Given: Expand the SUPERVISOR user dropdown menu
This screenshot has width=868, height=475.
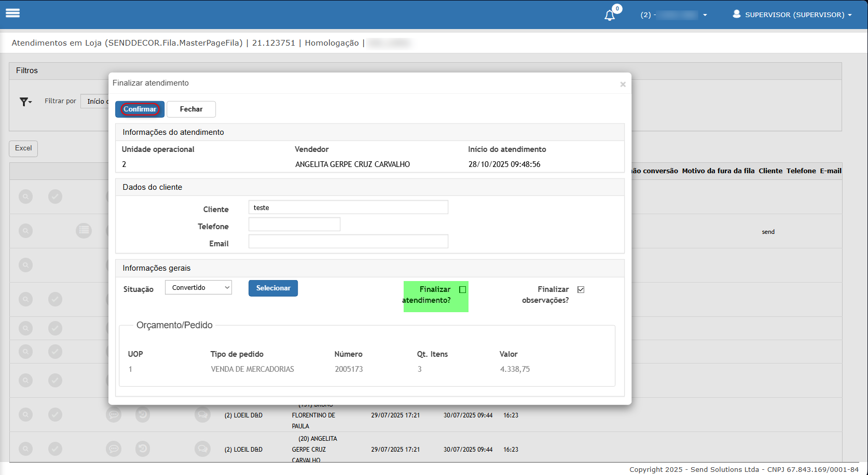Looking at the screenshot, I should point(849,15).
